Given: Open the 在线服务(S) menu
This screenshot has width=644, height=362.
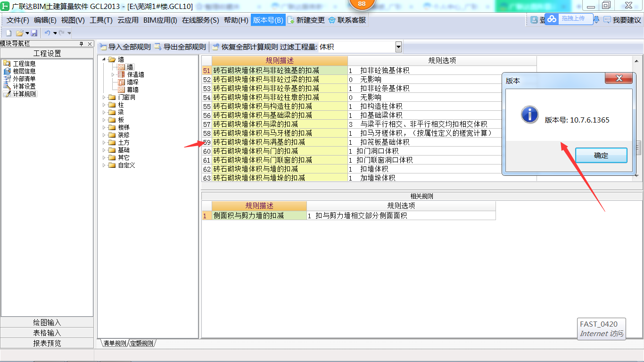Looking at the screenshot, I should point(201,20).
